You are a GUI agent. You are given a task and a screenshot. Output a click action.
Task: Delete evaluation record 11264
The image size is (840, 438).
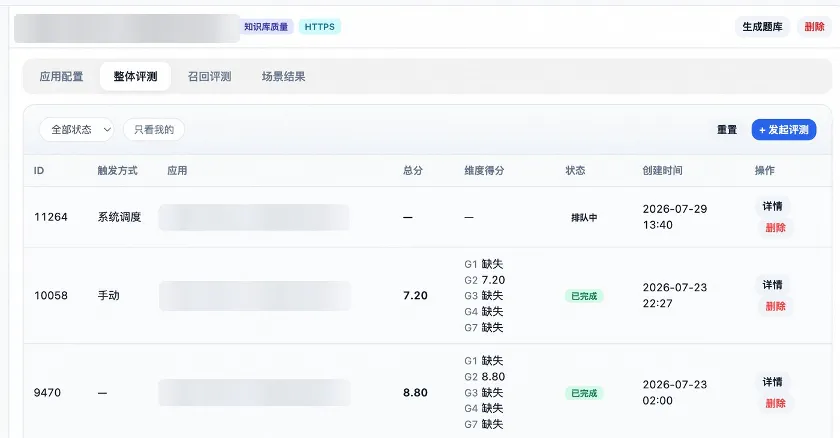pos(775,228)
